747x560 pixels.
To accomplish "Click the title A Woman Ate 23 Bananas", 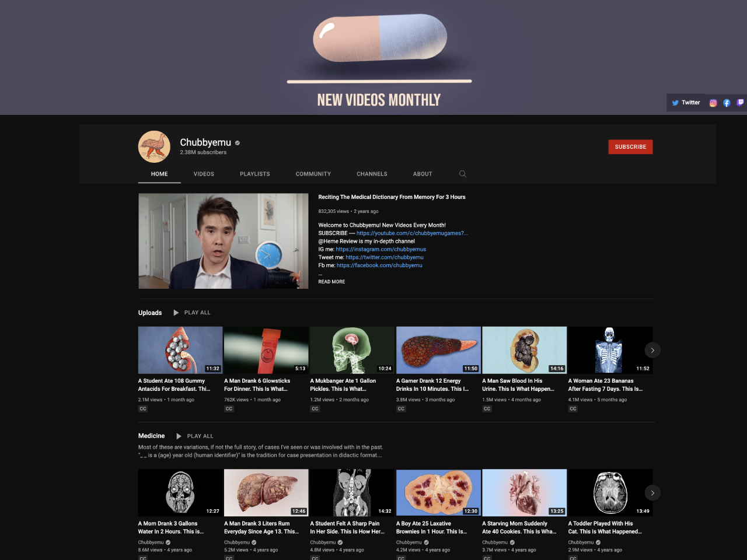I will click(x=605, y=385).
